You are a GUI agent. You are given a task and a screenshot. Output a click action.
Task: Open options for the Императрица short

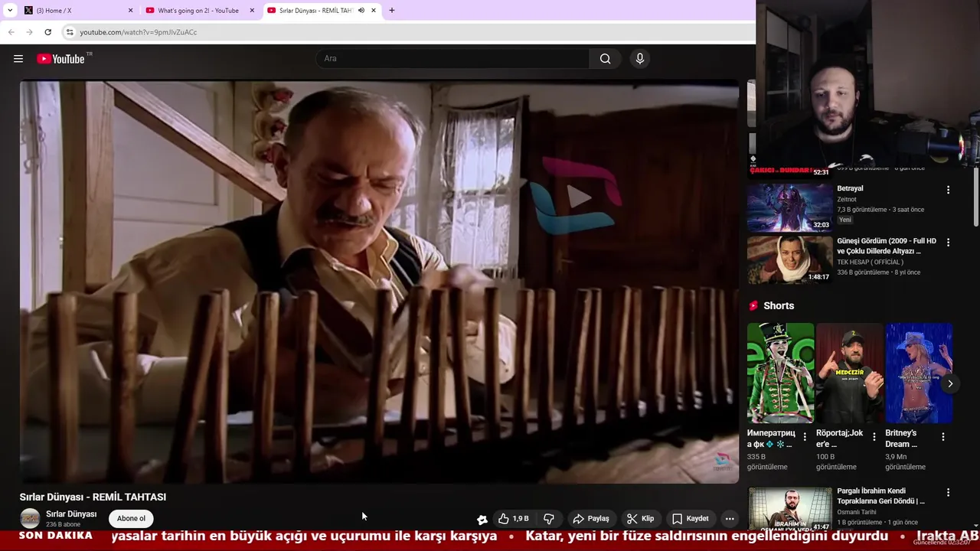coord(805,437)
